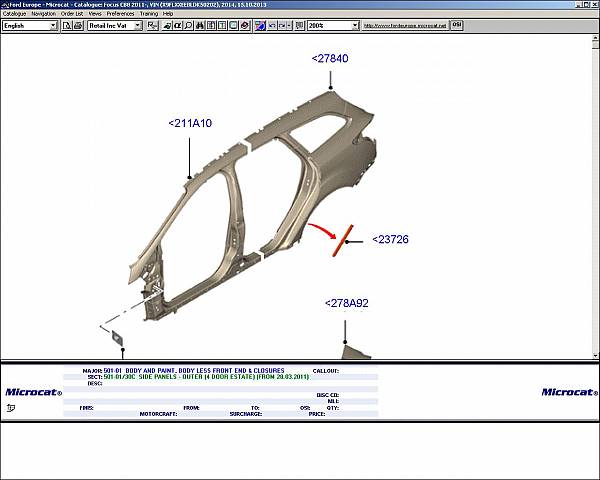This screenshot has height=480, width=600.
Task: Click the colorful blue-red toolbar icon
Action: click(x=260, y=26)
